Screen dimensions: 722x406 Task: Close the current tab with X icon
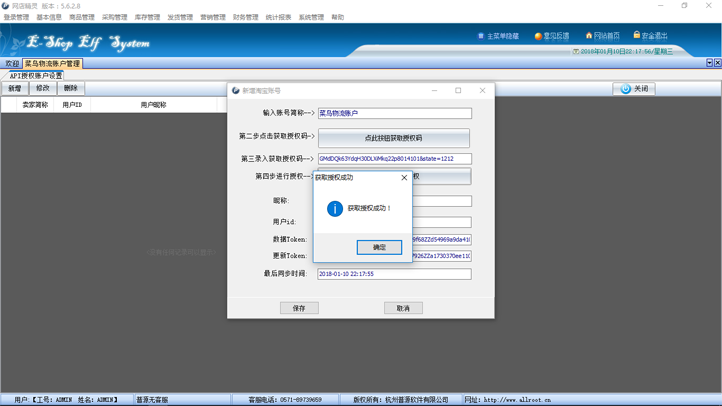tap(717, 63)
